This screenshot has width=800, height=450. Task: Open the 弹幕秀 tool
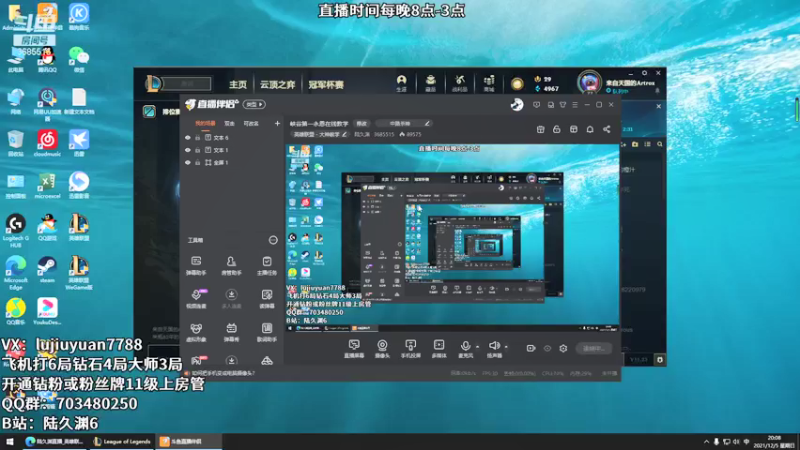pyautogui.click(x=231, y=332)
